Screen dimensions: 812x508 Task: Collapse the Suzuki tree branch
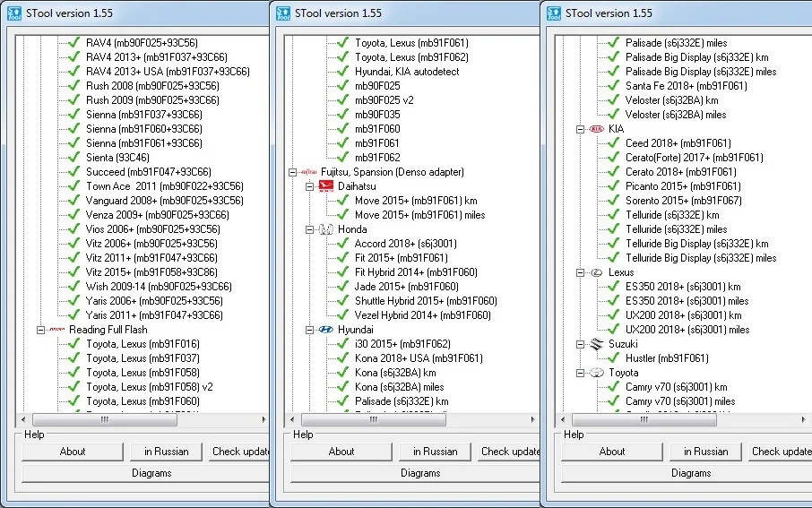click(581, 344)
